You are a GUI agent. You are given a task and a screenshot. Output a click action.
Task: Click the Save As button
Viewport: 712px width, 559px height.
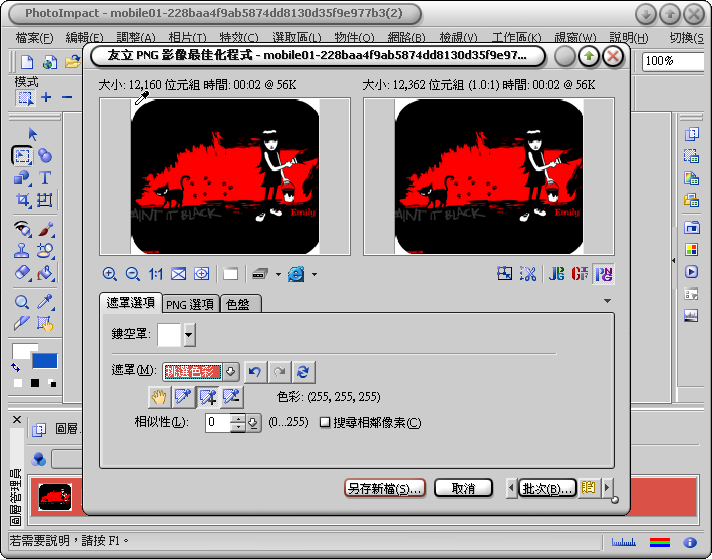[385, 488]
